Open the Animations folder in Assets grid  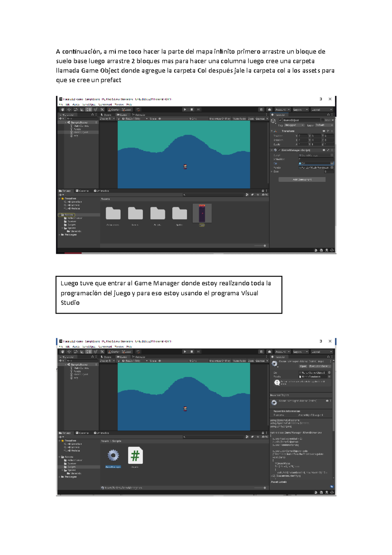point(113,214)
